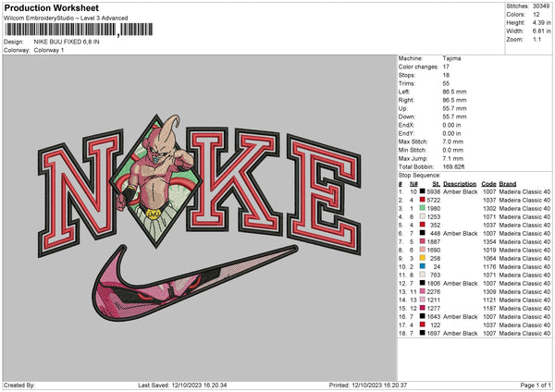Click thread code 1302 in stop 3
Image resolution: width=555 pixels, height=392 pixels.
[x=489, y=208]
